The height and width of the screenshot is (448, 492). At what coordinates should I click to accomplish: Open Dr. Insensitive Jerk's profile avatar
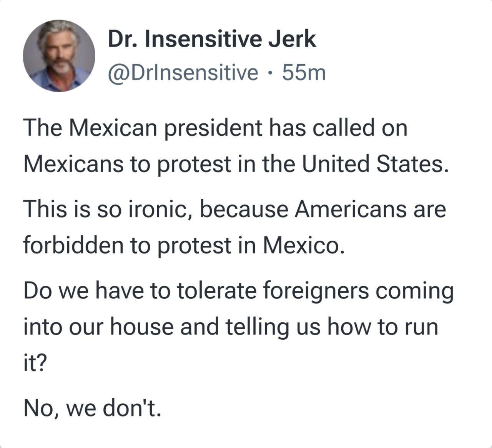[59, 56]
